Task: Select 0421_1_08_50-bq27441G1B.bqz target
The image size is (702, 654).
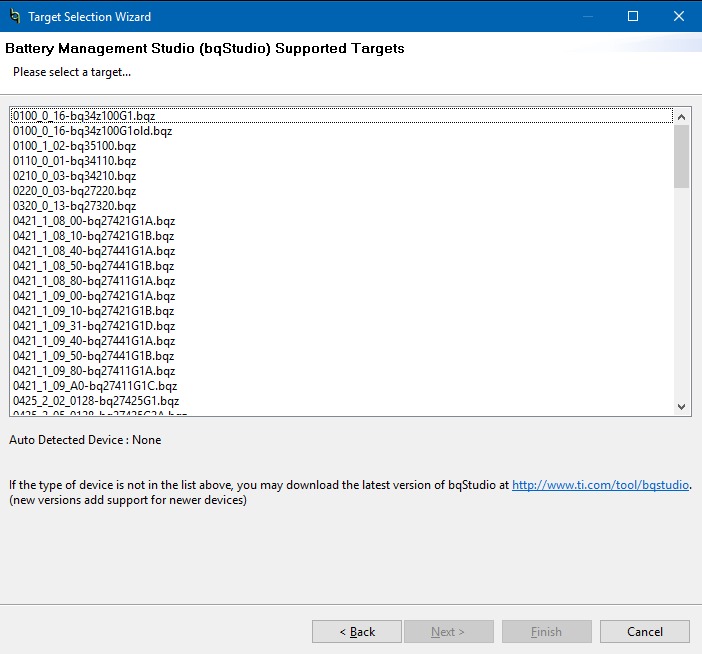Action: 342,266
